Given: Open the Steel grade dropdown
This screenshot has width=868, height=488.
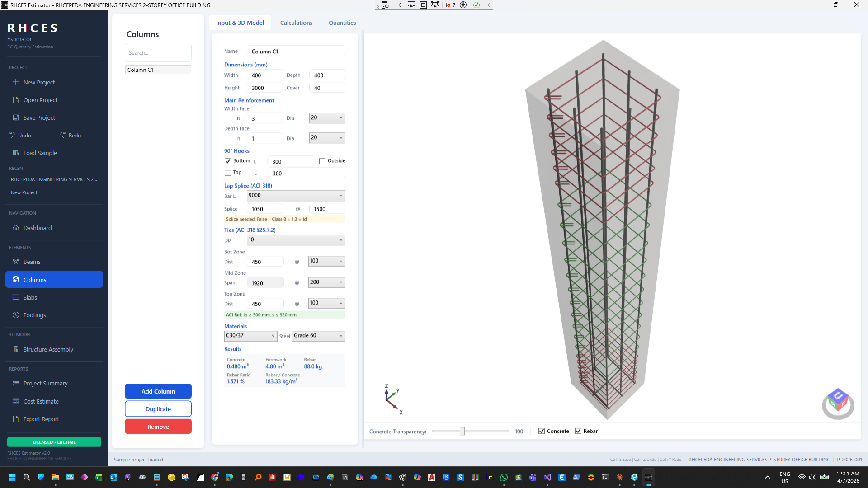Looking at the screenshot, I should coord(318,336).
